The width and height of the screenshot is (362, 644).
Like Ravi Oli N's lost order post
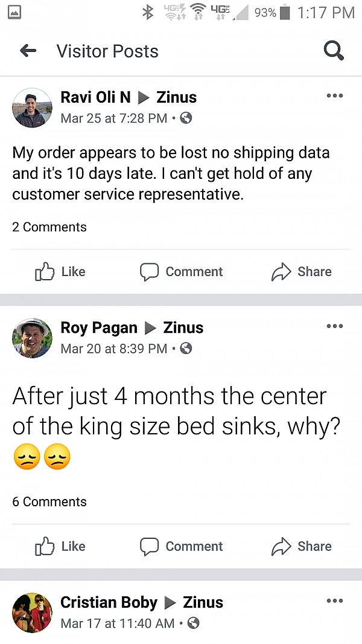coord(60,271)
